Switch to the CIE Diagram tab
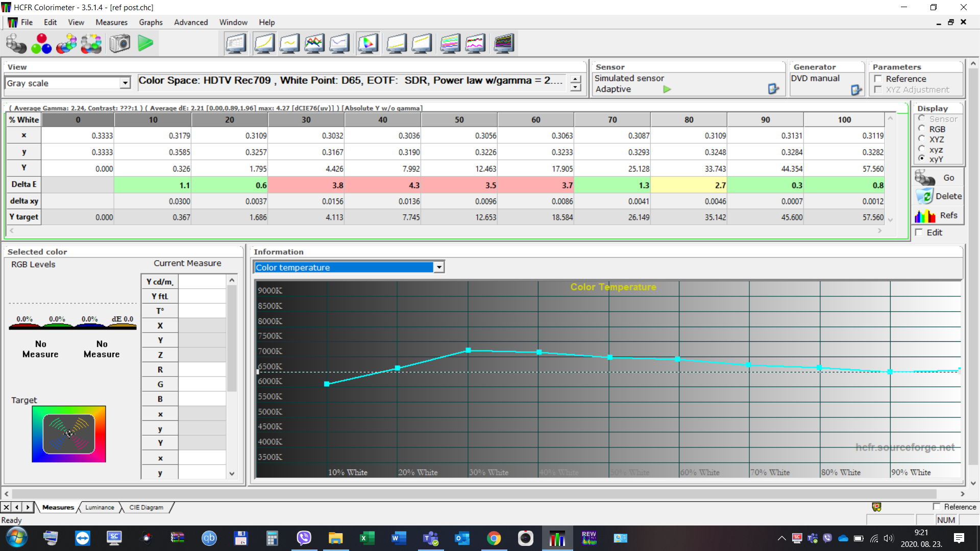Screen dimensions: 980x551 click(146, 507)
